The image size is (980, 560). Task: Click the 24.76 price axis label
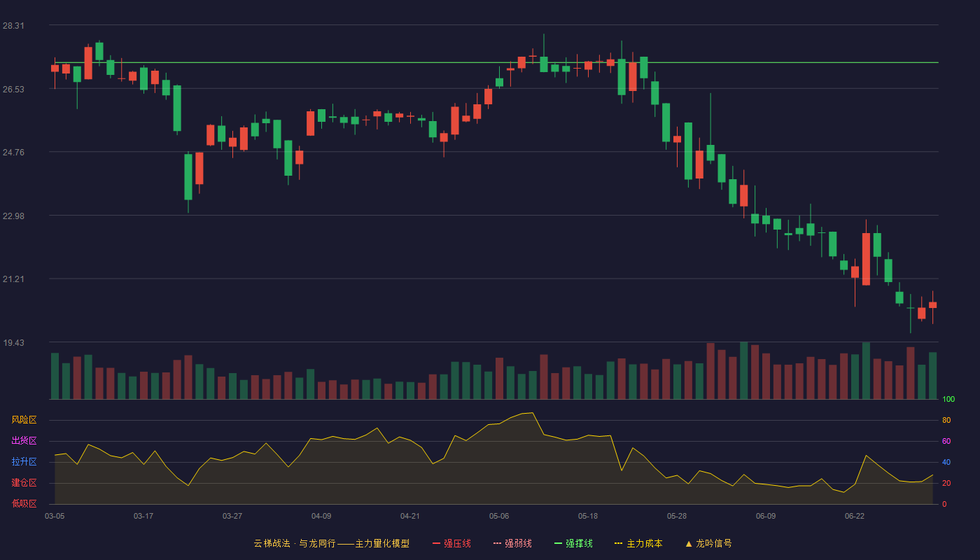pos(13,153)
